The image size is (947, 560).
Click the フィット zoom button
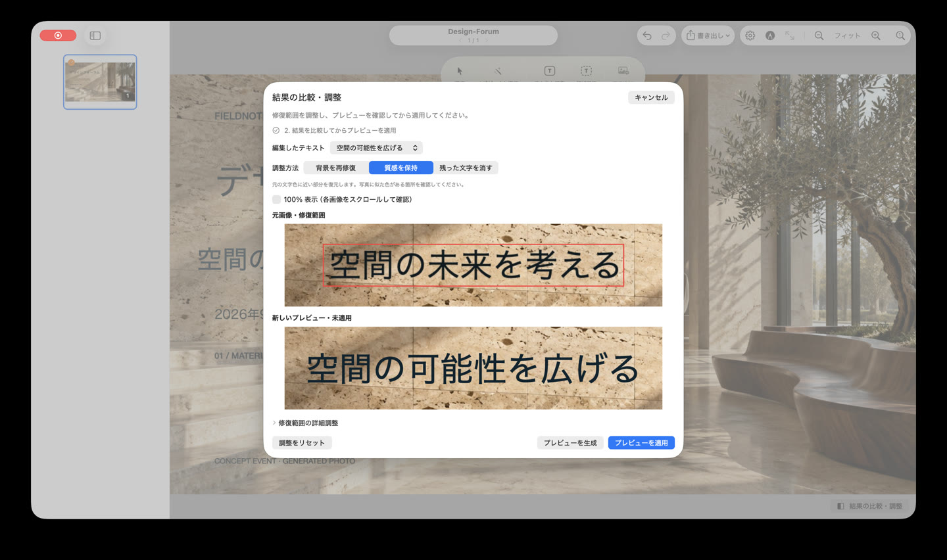coord(847,35)
